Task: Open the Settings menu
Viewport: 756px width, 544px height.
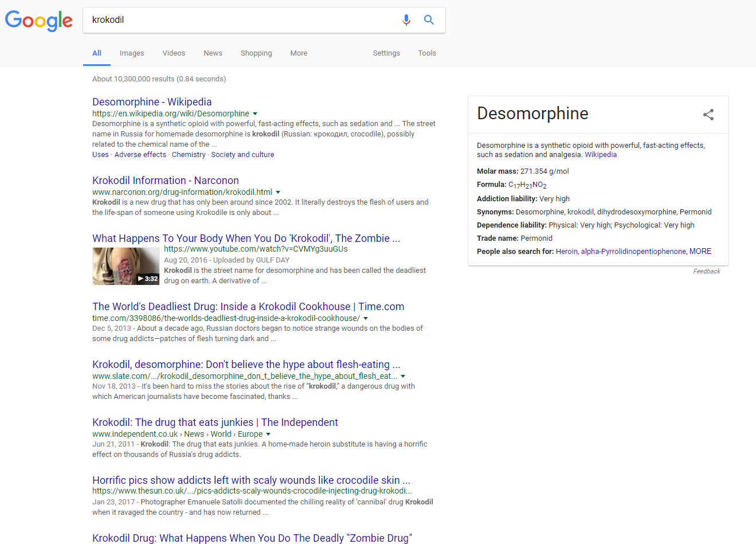Action: coord(386,53)
